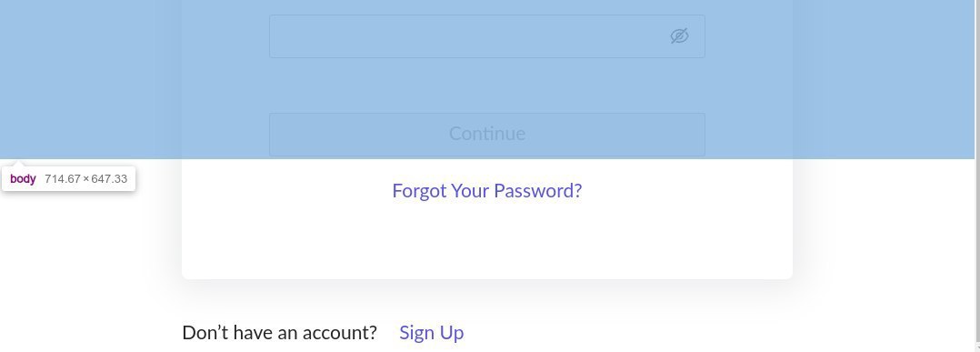
Task: Follow the Sign Up link
Action: [431, 332]
